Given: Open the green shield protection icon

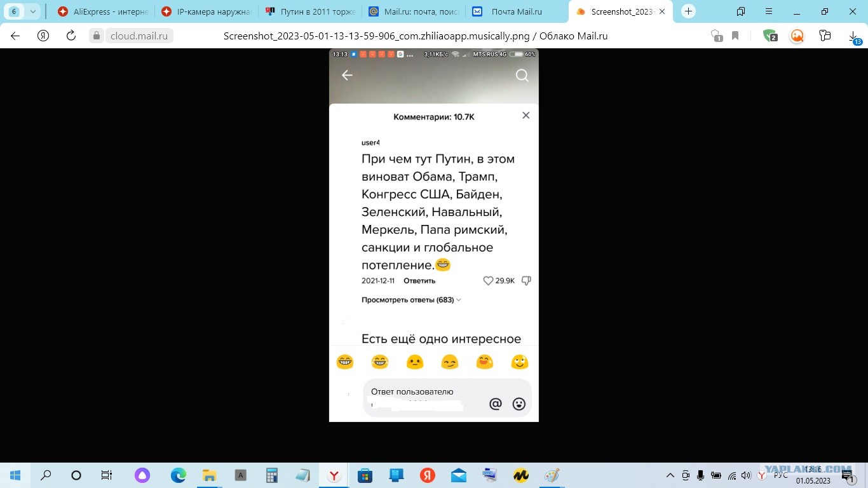Looking at the screenshot, I should coord(770,36).
